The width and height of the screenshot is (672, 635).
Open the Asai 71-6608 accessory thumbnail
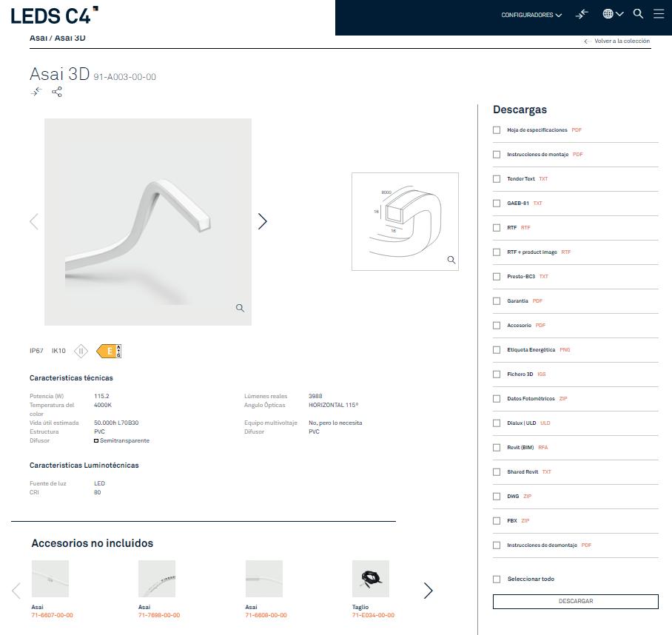click(264, 579)
